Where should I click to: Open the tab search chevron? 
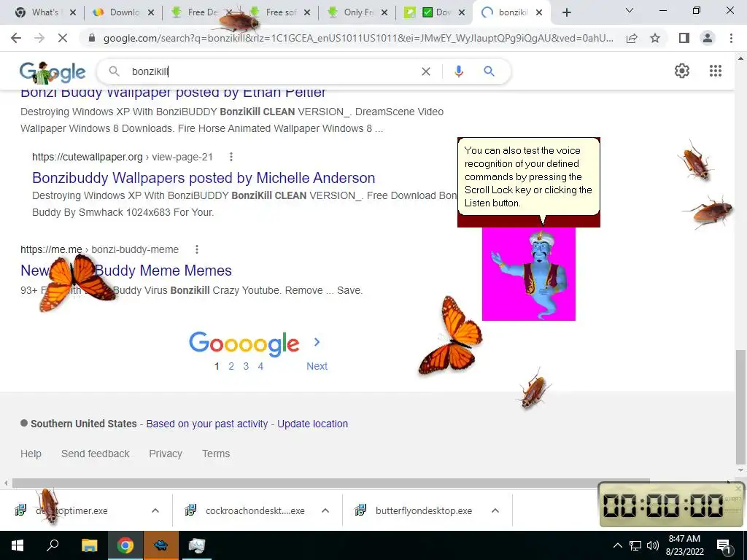click(629, 10)
